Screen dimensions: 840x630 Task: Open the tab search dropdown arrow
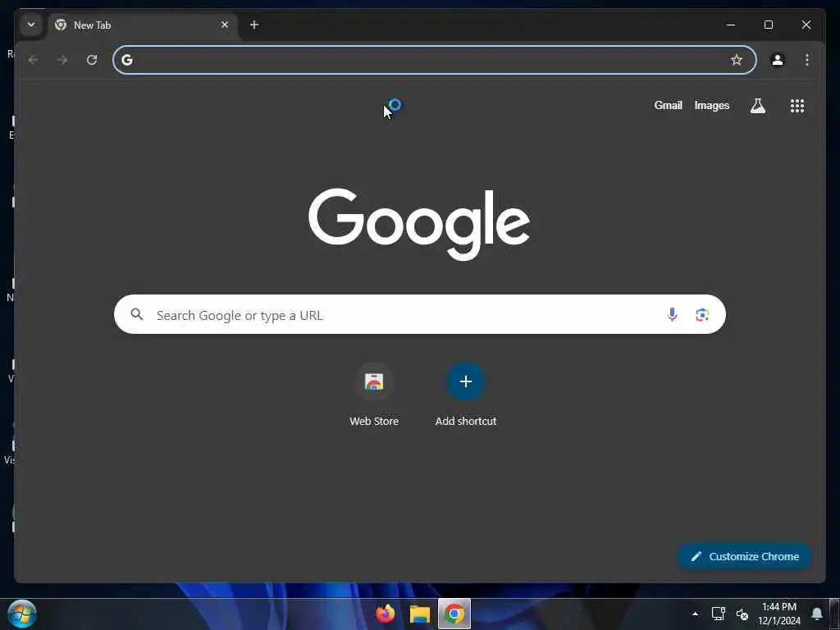[x=31, y=25]
